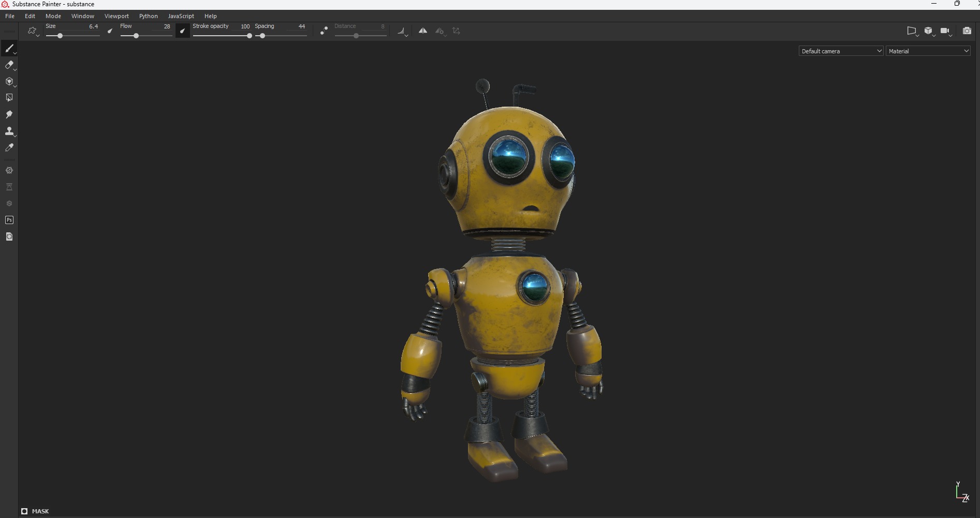Viewport: 980px width, 518px height.
Task: Click the symmetry axis transform icon
Action: click(x=456, y=31)
